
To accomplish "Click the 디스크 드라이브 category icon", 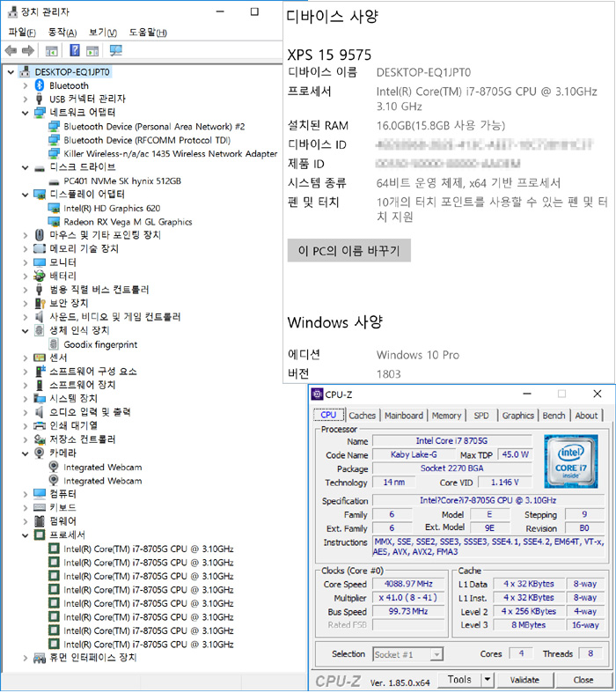I will coord(40,167).
